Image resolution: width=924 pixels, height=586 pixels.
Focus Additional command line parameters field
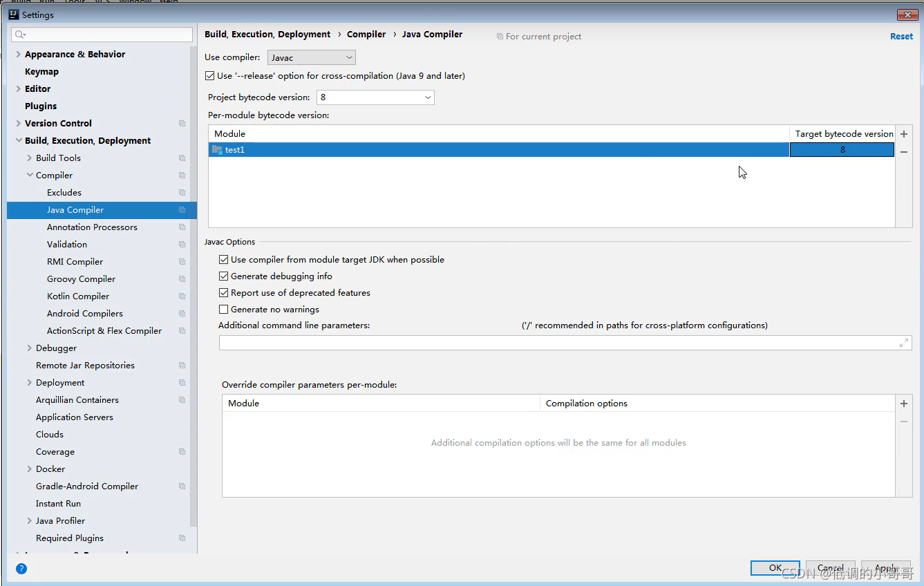tap(565, 343)
